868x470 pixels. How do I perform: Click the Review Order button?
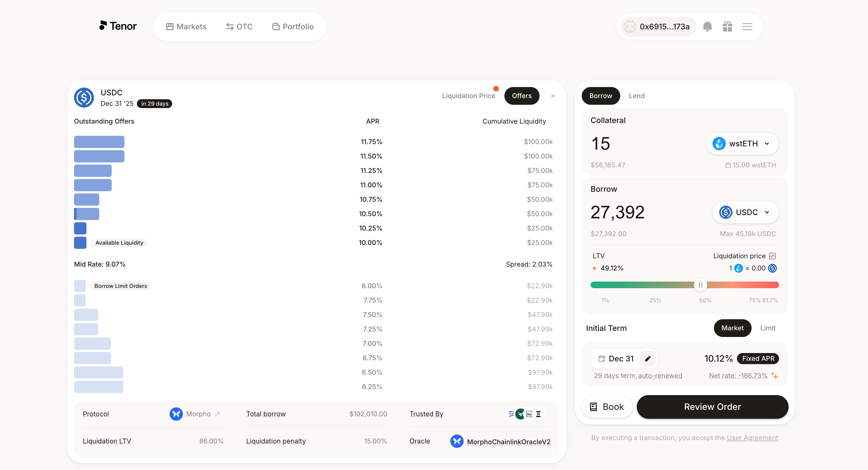pyautogui.click(x=712, y=407)
